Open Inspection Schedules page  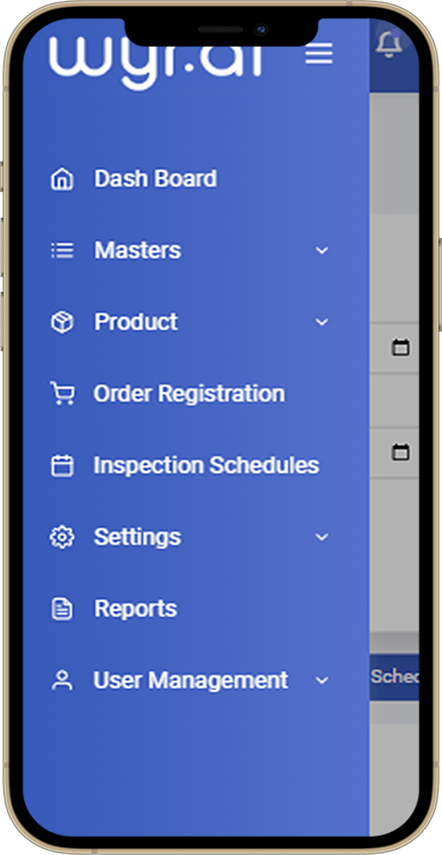click(x=206, y=466)
